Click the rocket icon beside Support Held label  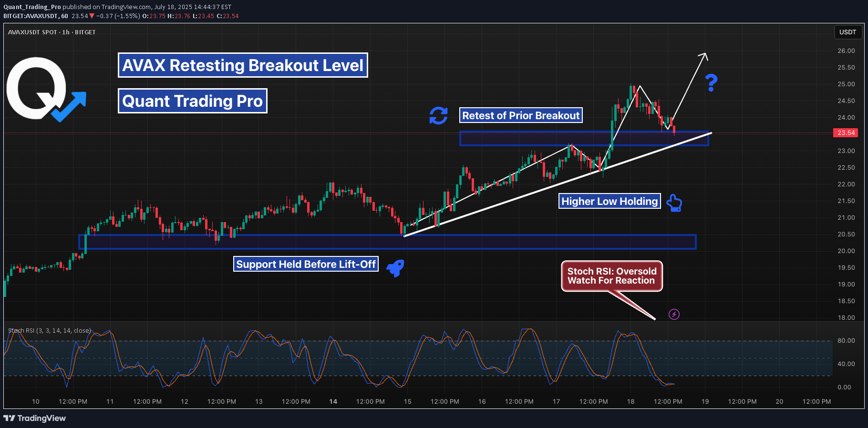pyautogui.click(x=395, y=268)
